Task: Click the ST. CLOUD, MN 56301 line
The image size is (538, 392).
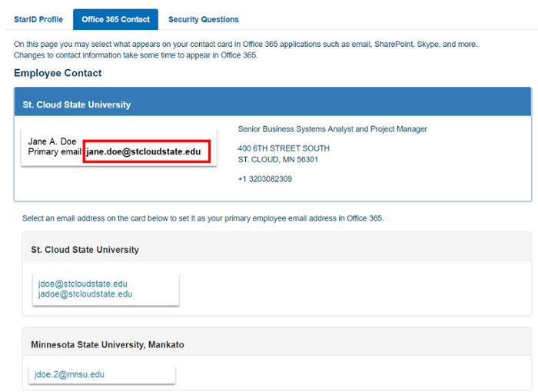Action: [278, 160]
